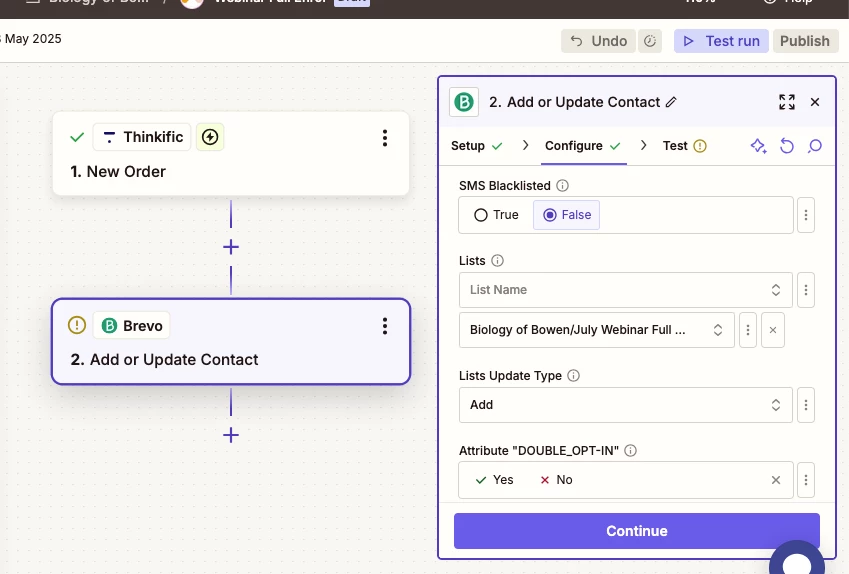Click the Draft status badge

pos(352,2)
